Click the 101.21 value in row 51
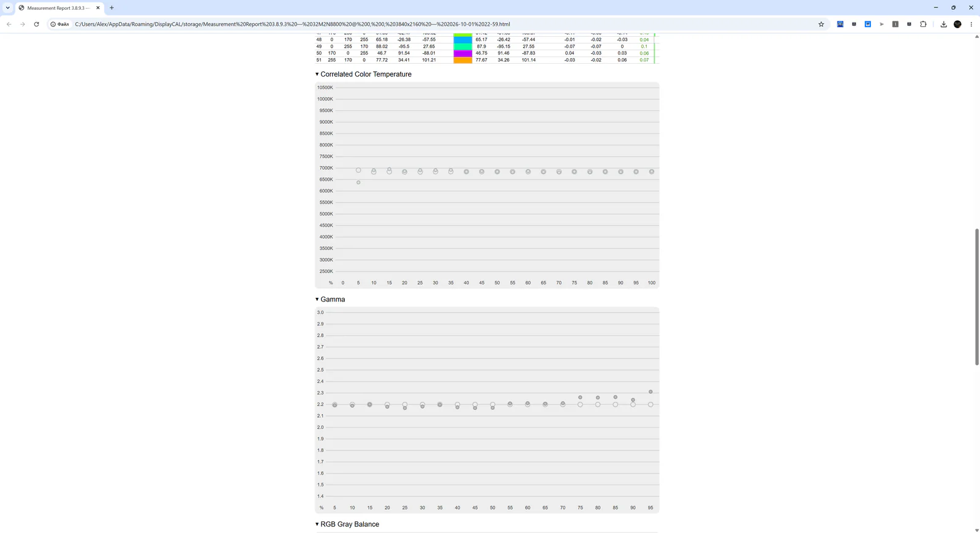Image resolution: width=980 pixels, height=533 pixels. coord(429,60)
